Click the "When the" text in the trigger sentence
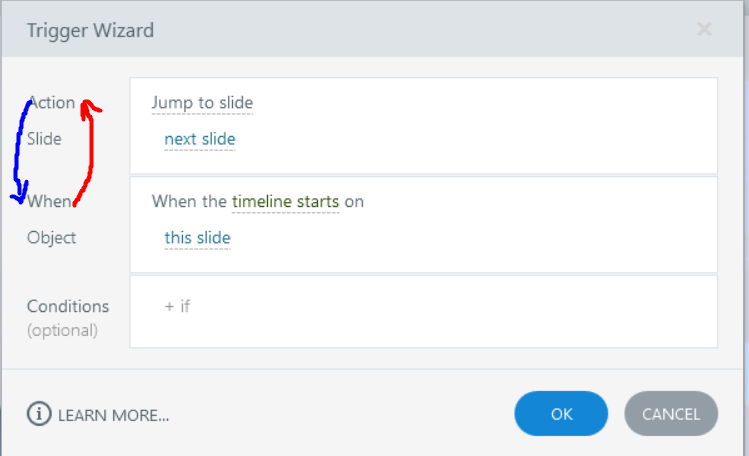The height and width of the screenshot is (456, 749). click(x=189, y=202)
